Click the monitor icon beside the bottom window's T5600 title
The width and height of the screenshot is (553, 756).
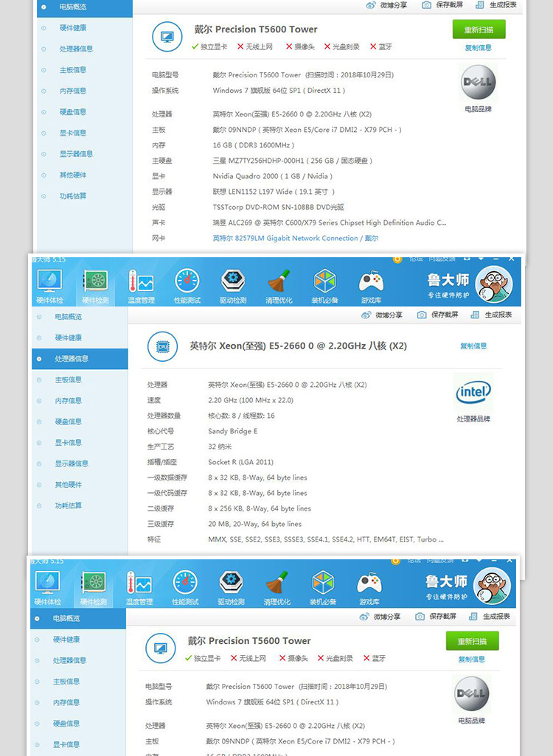[x=160, y=648]
